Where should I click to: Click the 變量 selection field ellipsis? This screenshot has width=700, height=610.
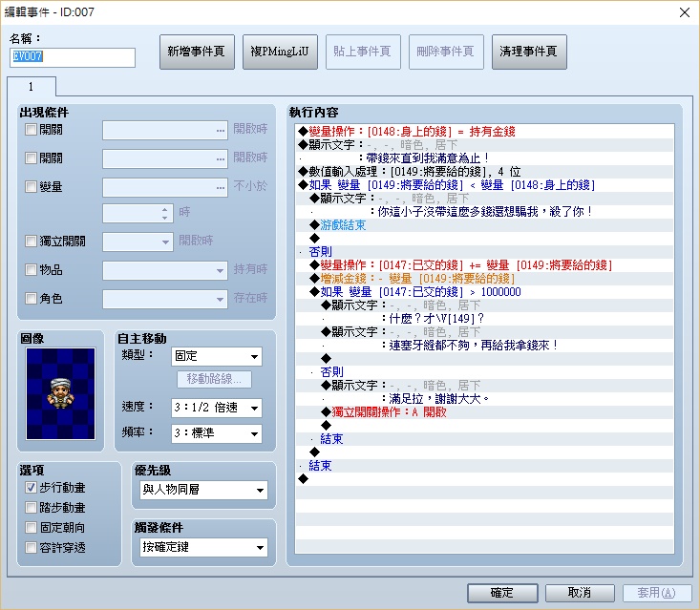click(221, 187)
